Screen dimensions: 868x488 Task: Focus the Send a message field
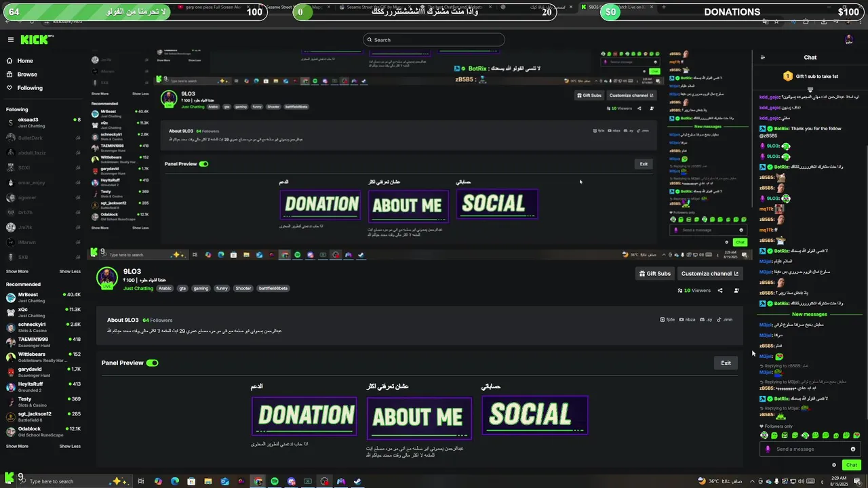click(810, 449)
